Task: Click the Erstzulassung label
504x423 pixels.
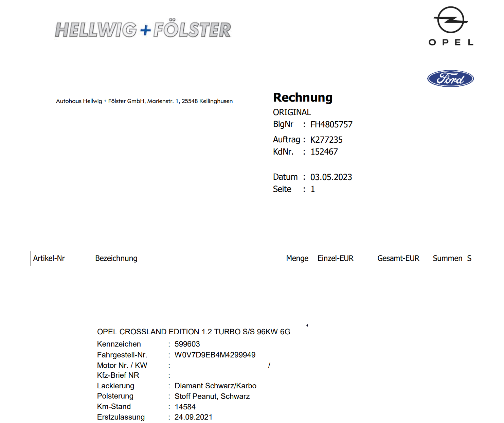Action: pos(121,417)
